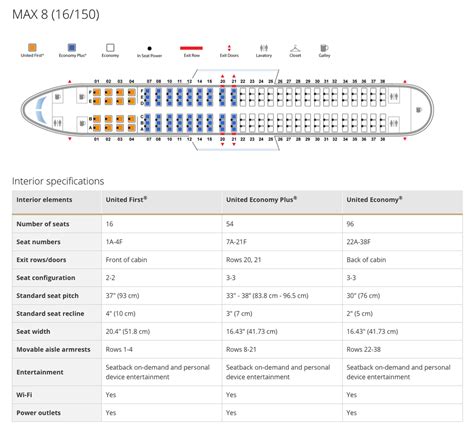Click the United First column header
Screen dimensions: 474x431
click(126, 200)
